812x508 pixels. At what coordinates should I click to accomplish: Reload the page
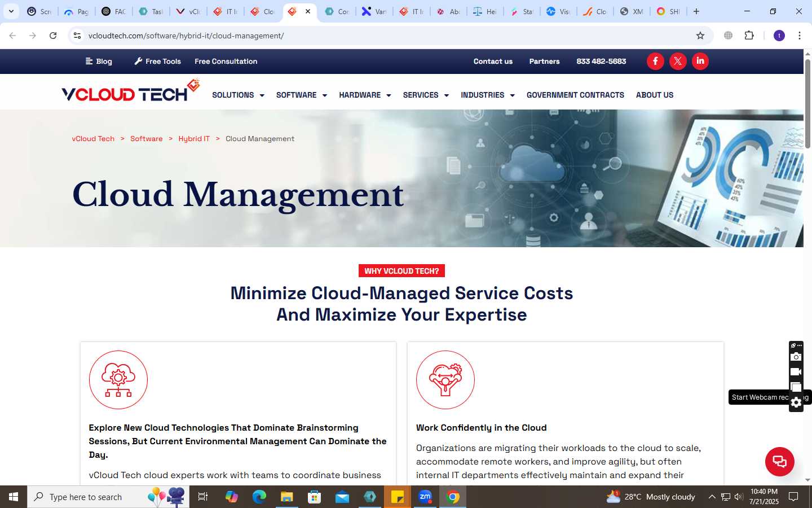tap(53, 36)
